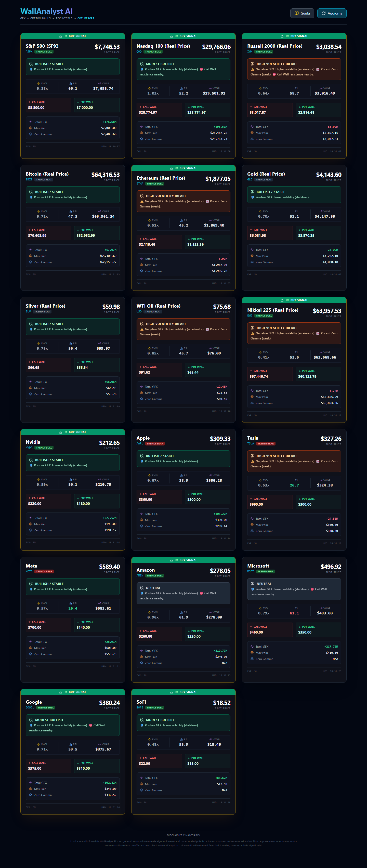Click the Nikkei 225 VWAP value $63,568.66
The width and height of the screenshot is (367, 868).
(x=325, y=357)
